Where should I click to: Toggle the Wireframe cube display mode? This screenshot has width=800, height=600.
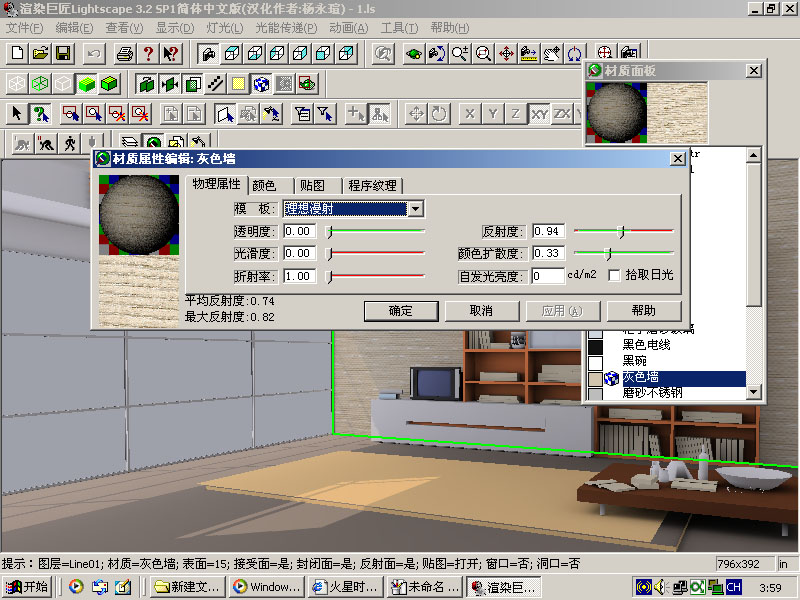pyautogui.click(x=17, y=84)
